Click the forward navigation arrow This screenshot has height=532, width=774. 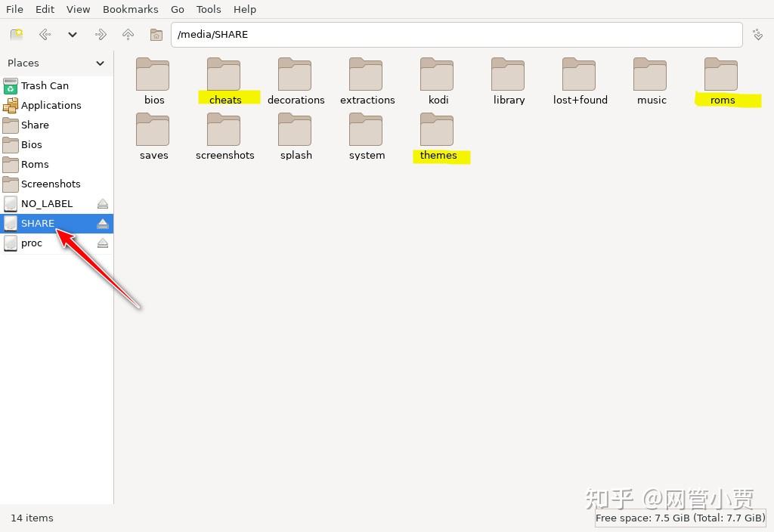(100, 34)
